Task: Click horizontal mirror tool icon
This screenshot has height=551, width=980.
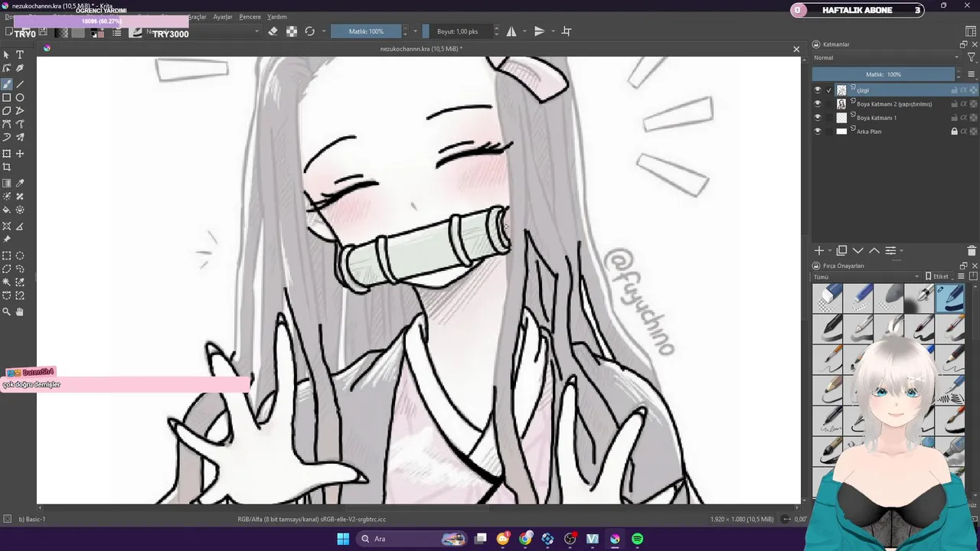Action: tap(511, 31)
